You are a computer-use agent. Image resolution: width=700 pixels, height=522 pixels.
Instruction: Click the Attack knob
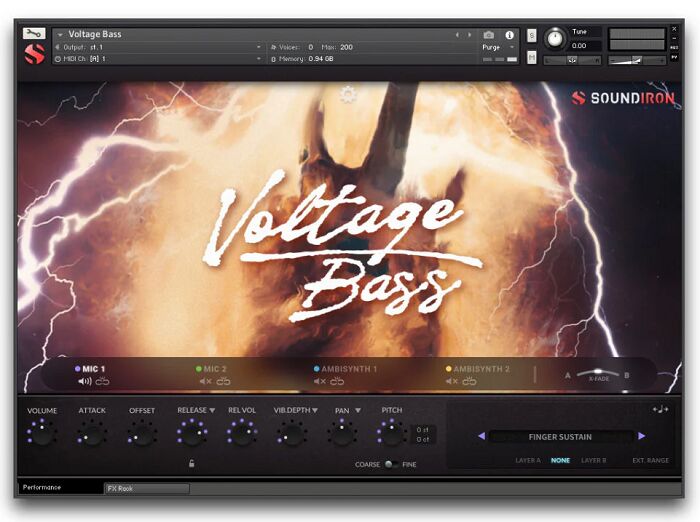(92, 434)
